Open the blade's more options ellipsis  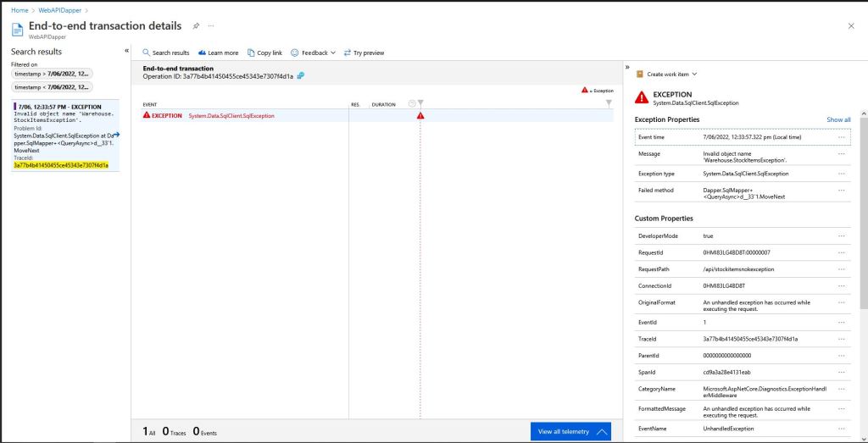click(x=211, y=26)
